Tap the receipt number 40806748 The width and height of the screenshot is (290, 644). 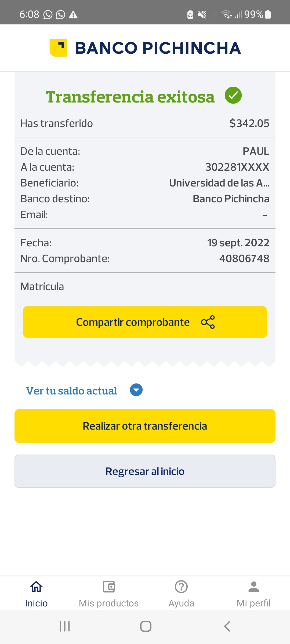tap(244, 258)
